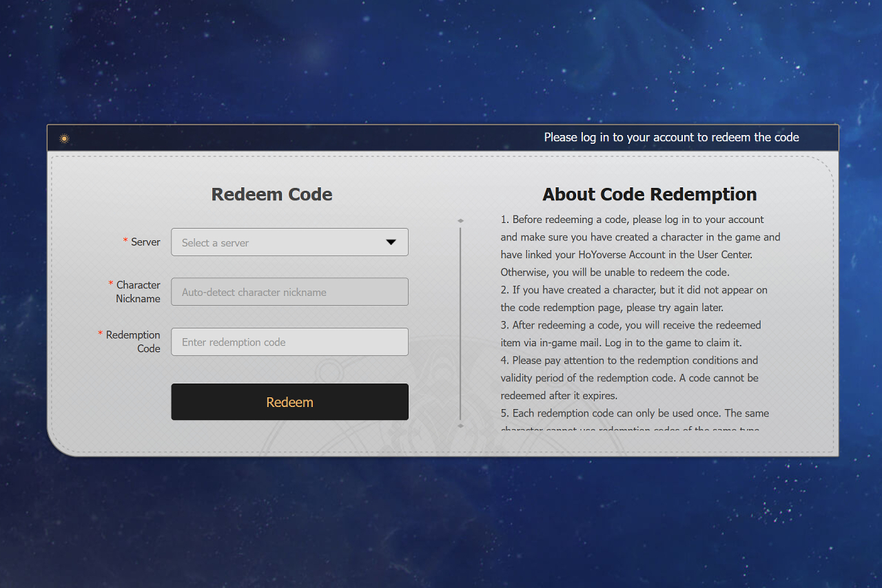The image size is (882, 588).
Task: Click the 'Please log in to your account' notice
Action: point(671,138)
